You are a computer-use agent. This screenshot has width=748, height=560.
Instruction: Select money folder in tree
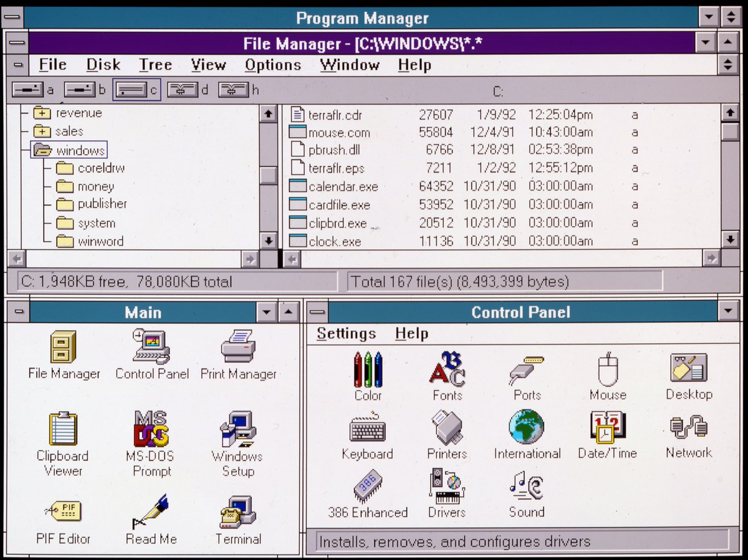[85, 186]
